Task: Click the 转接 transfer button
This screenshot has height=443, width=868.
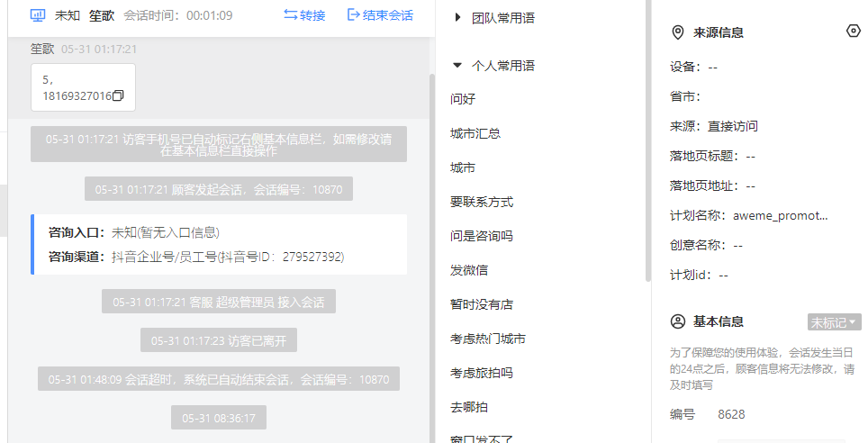Action: pyautogui.click(x=304, y=15)
